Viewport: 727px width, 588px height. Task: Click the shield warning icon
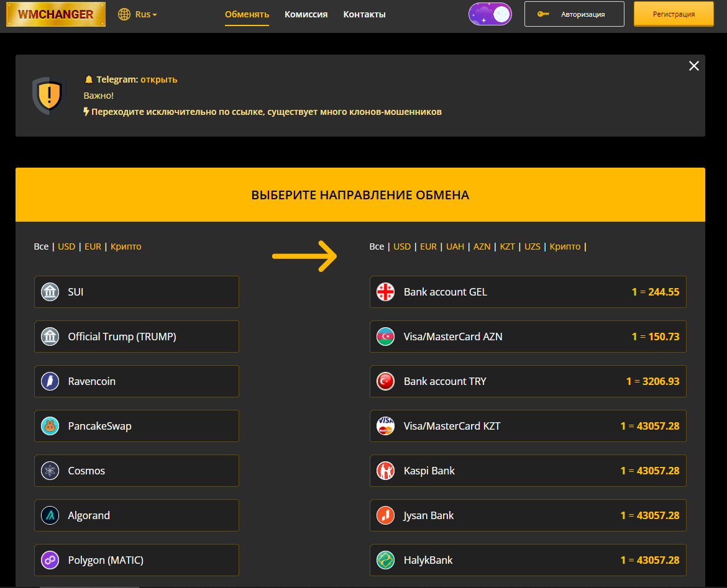click(48, 96)
